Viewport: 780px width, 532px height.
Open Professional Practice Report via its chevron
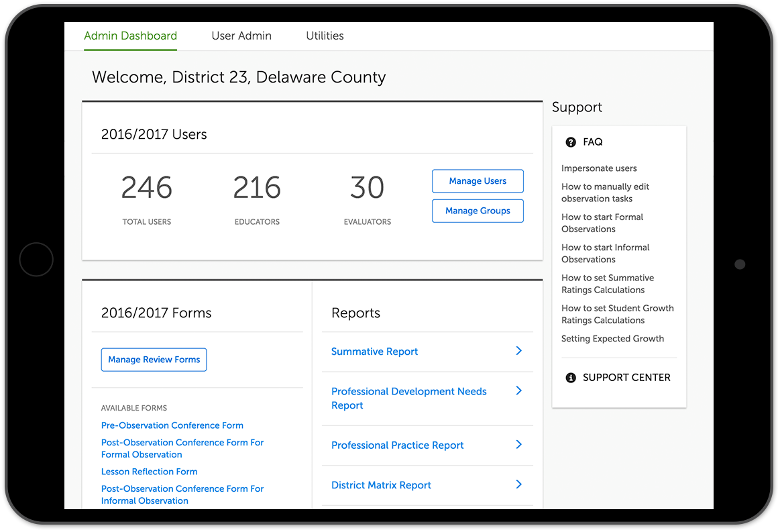(x=518, y=444)
